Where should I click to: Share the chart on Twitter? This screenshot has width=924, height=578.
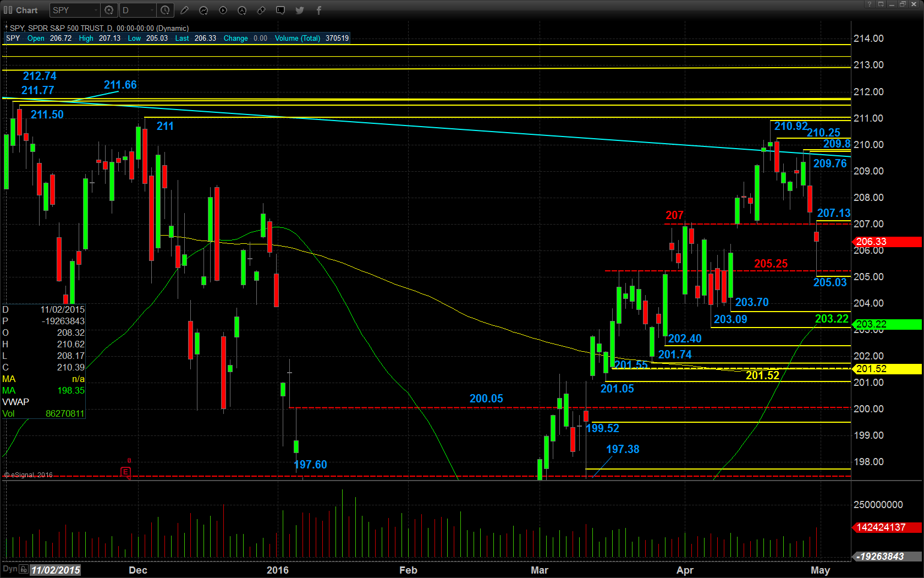300,10
